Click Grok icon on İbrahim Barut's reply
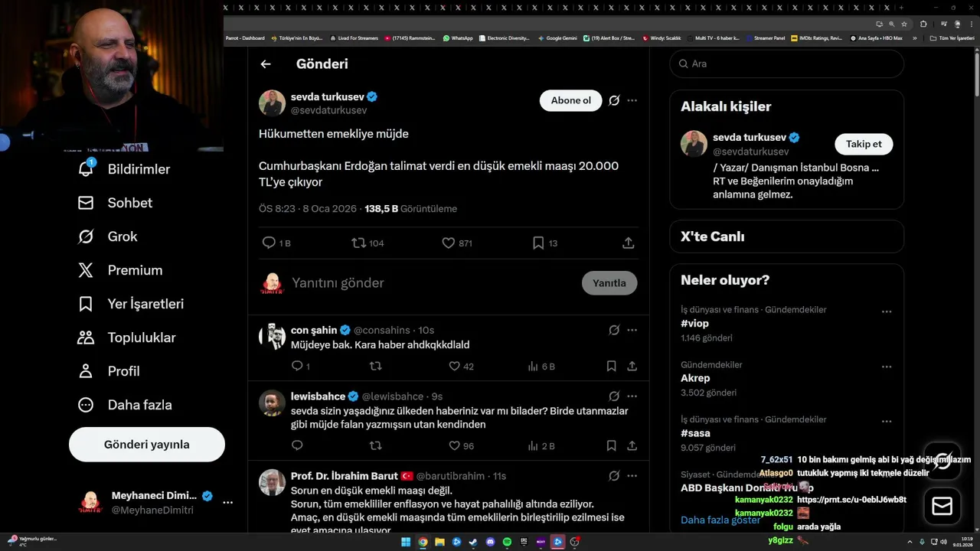This screenshot has height=551, width=980. 614,476
